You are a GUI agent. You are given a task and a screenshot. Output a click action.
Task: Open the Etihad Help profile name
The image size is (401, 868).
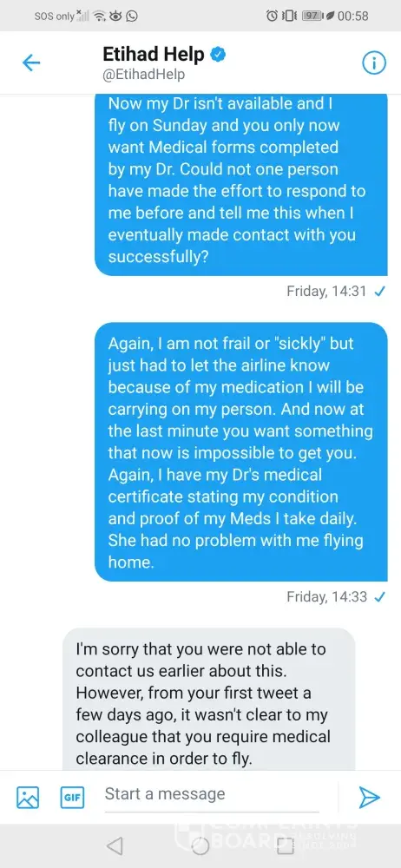pyautogui.click(x=154, y=54)
